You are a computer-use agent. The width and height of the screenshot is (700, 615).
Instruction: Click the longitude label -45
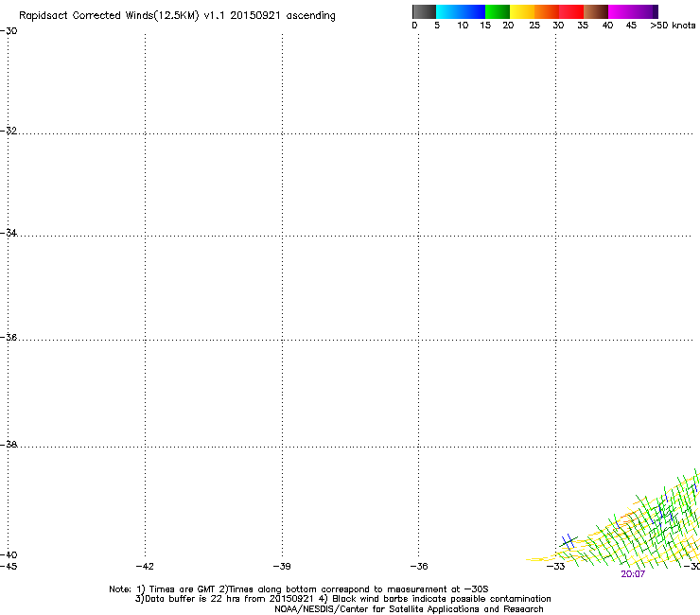pos(9,567)
